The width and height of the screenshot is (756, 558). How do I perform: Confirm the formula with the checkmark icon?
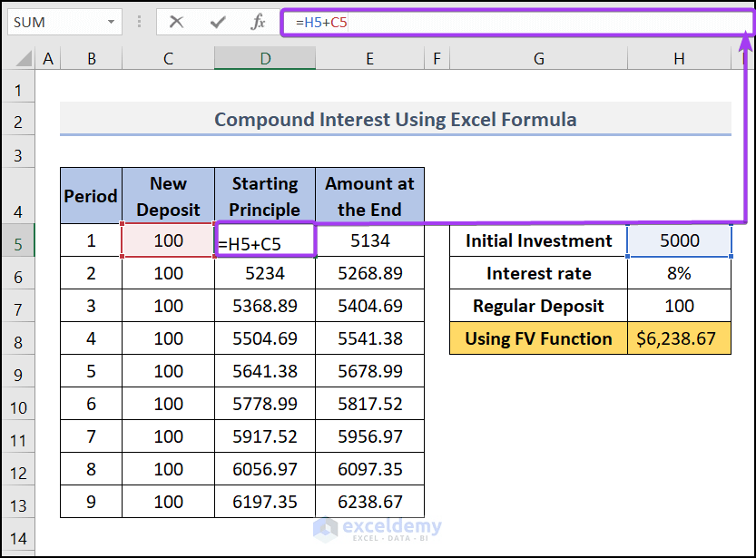(x=218, y=22)
